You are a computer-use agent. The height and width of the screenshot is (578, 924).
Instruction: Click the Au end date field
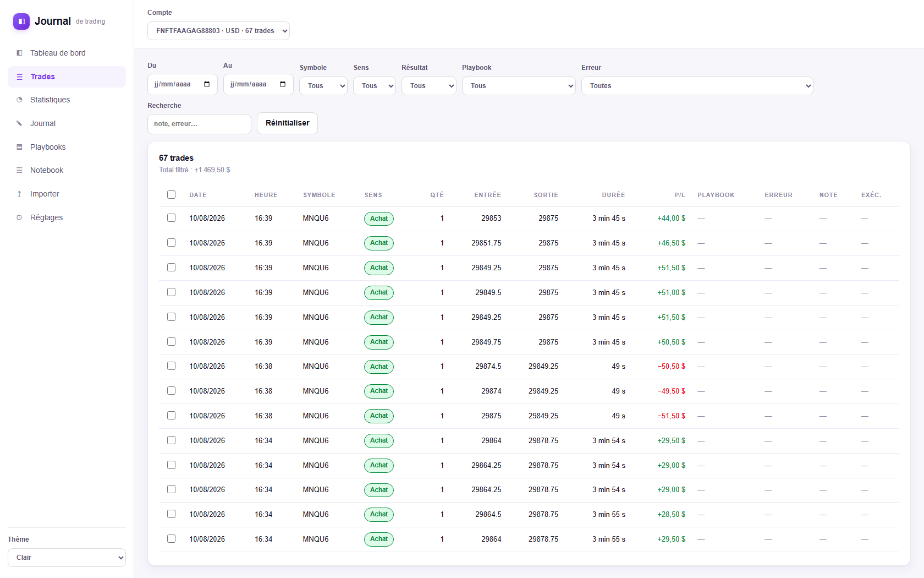(258, 84)
